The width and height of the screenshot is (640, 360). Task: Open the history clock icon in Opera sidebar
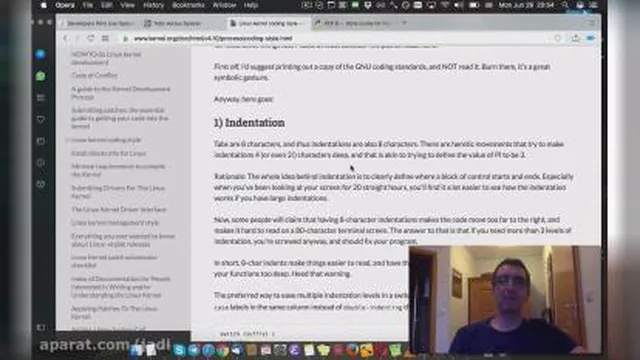pyautogui.click(x=40, y=163)
